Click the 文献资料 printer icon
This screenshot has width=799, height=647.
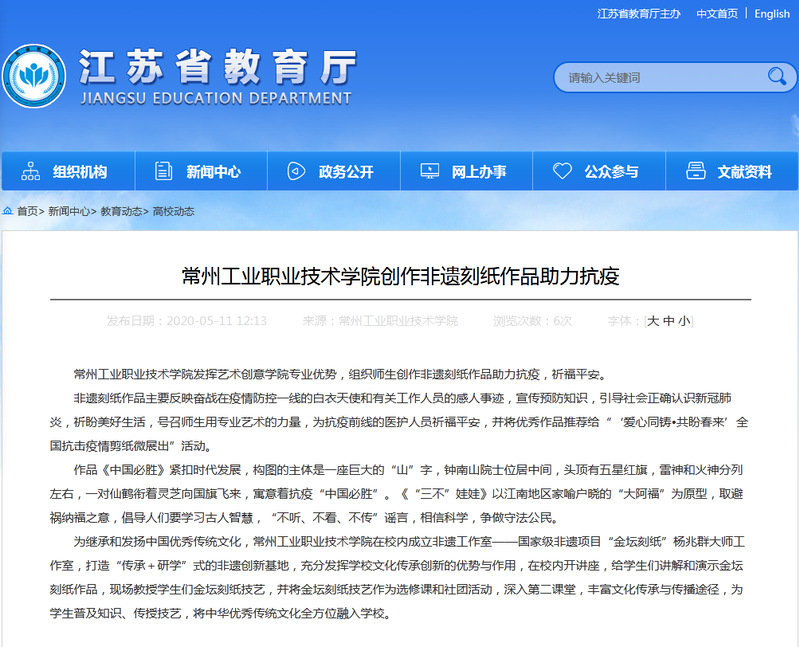pyautogui.click(x=696, y=171)
